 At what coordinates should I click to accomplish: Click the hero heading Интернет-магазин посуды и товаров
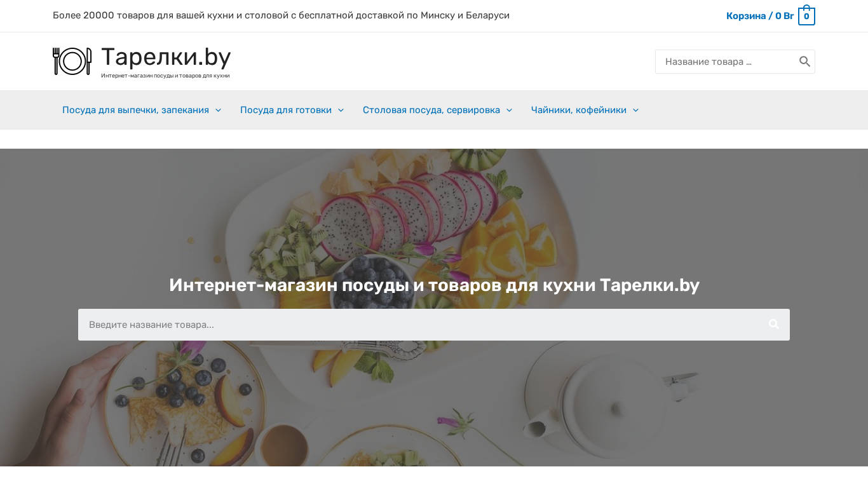(434, 285)
